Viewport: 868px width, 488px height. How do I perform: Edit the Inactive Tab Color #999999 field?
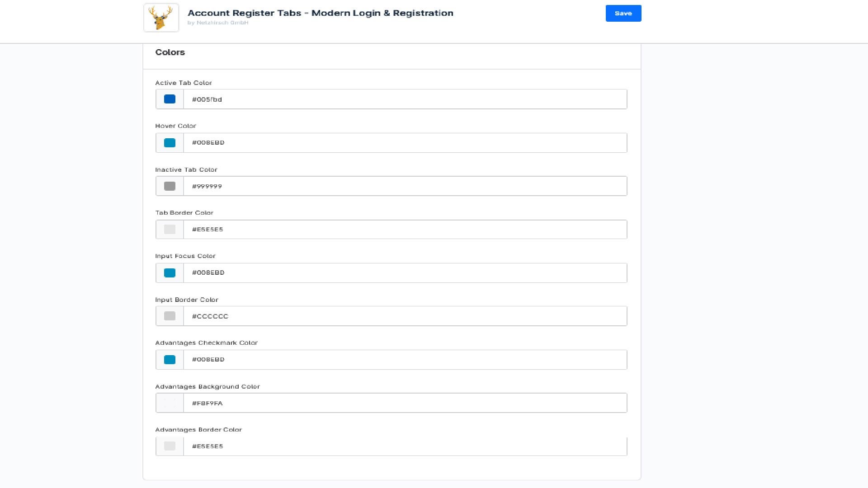tap(405, 186)
